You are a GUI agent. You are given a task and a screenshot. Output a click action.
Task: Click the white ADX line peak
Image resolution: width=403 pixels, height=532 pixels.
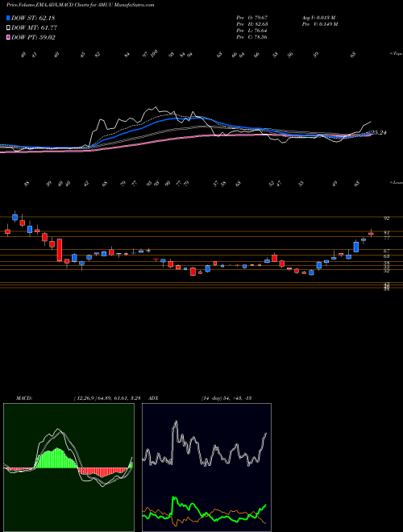coord(176,422)
